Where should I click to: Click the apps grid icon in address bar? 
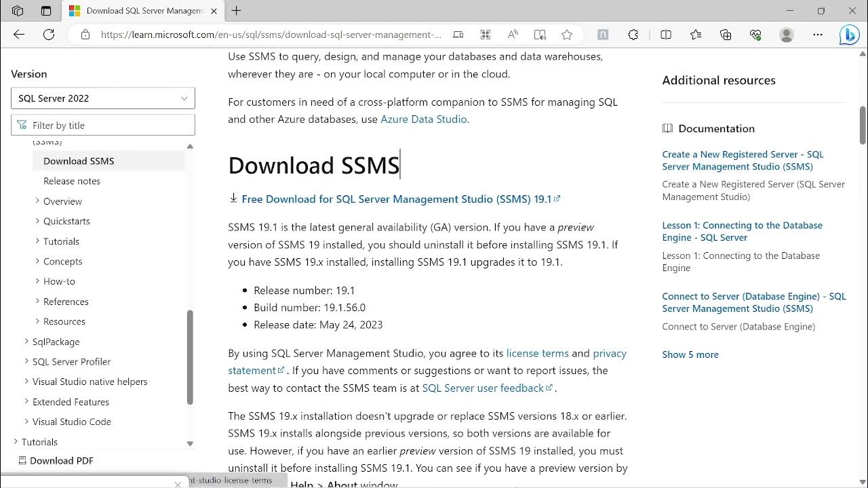[486, 35]
